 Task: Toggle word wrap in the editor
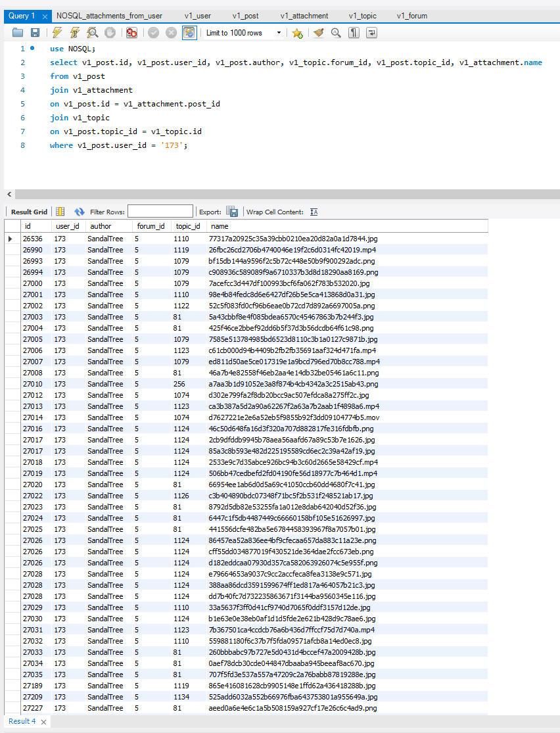pos(371,33)
